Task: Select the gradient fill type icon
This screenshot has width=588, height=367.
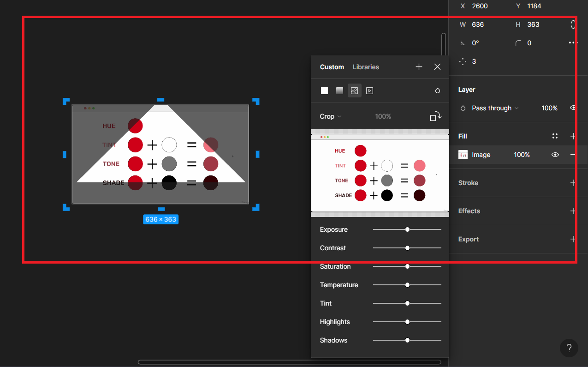Action: pos(339,91)
